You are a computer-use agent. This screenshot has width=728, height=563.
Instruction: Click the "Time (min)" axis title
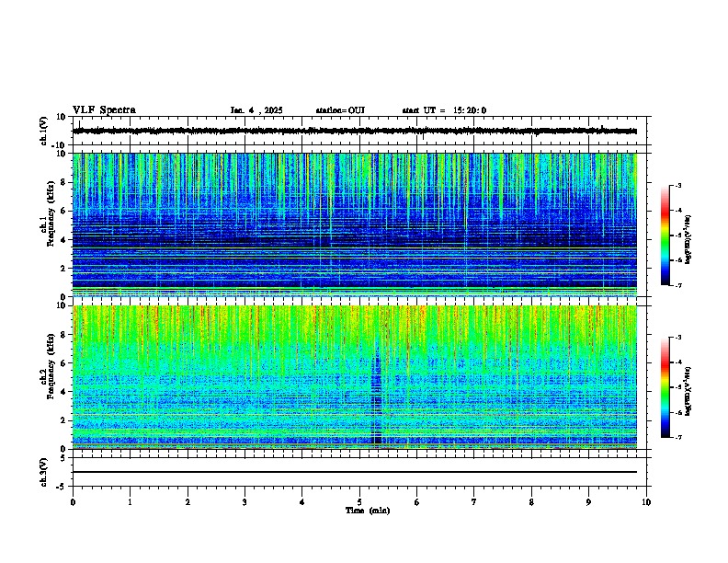pos(368,511)
